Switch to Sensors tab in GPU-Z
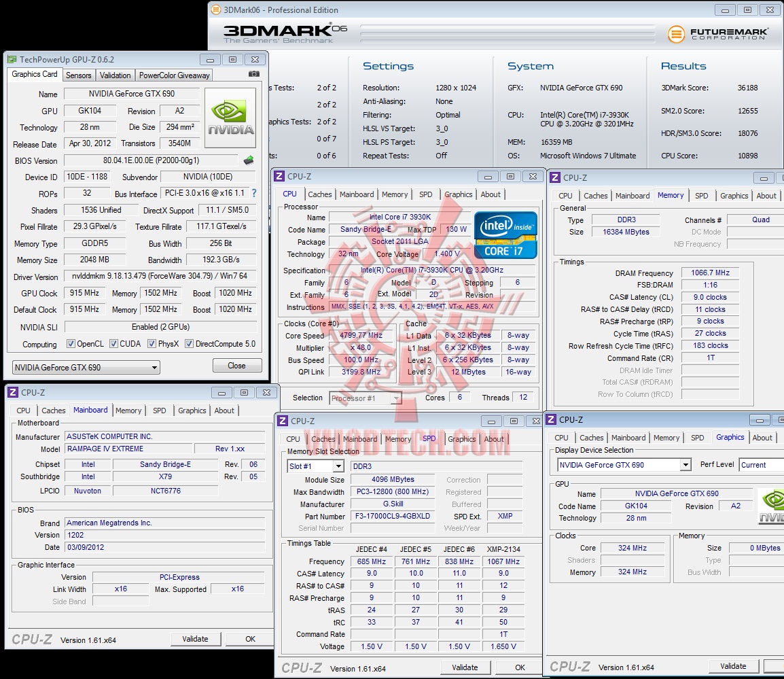This screenshot has height=679, width=784. (x=79, y=75)
